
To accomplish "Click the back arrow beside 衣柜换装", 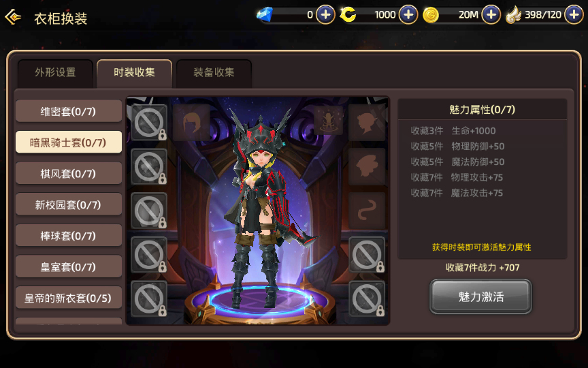I will 13,17.
